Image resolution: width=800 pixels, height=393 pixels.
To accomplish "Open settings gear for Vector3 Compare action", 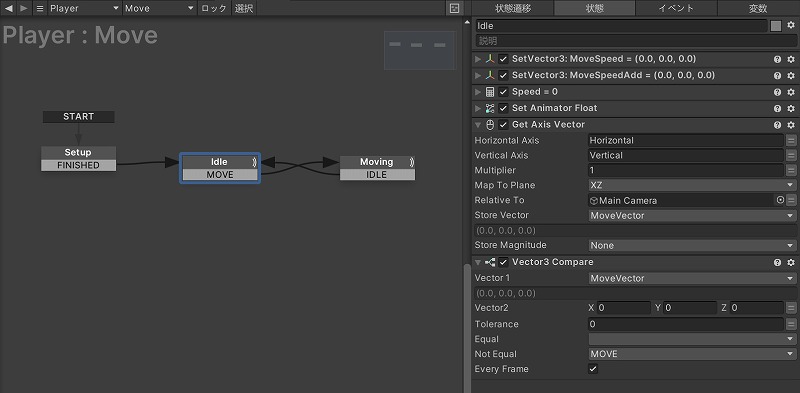I will (x=791, y=262).
